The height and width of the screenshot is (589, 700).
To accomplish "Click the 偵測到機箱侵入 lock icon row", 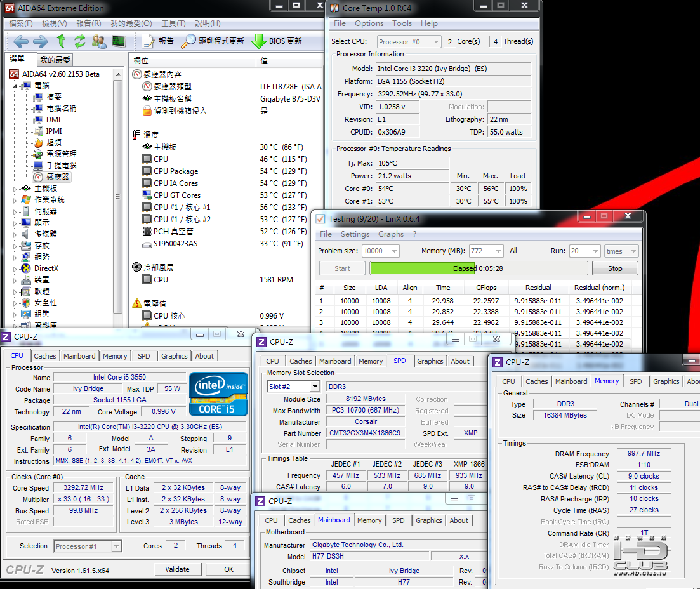I will coord(175,110).
